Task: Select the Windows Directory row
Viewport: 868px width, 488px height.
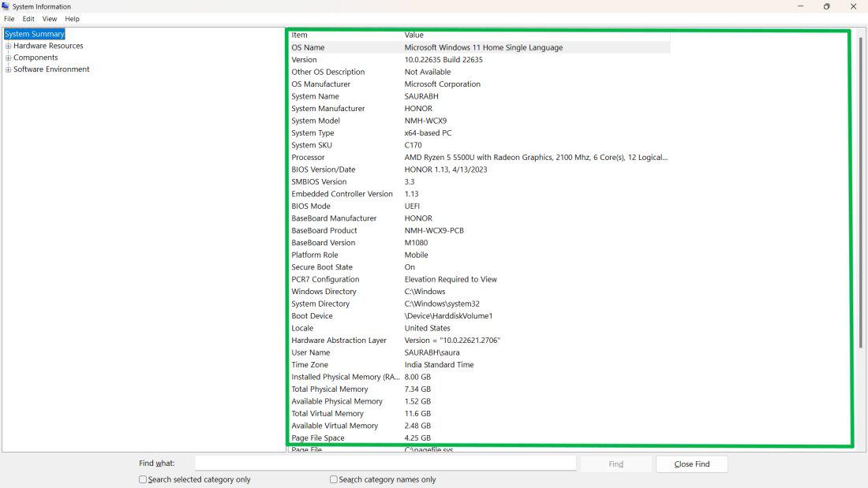Action: [480, 291]
